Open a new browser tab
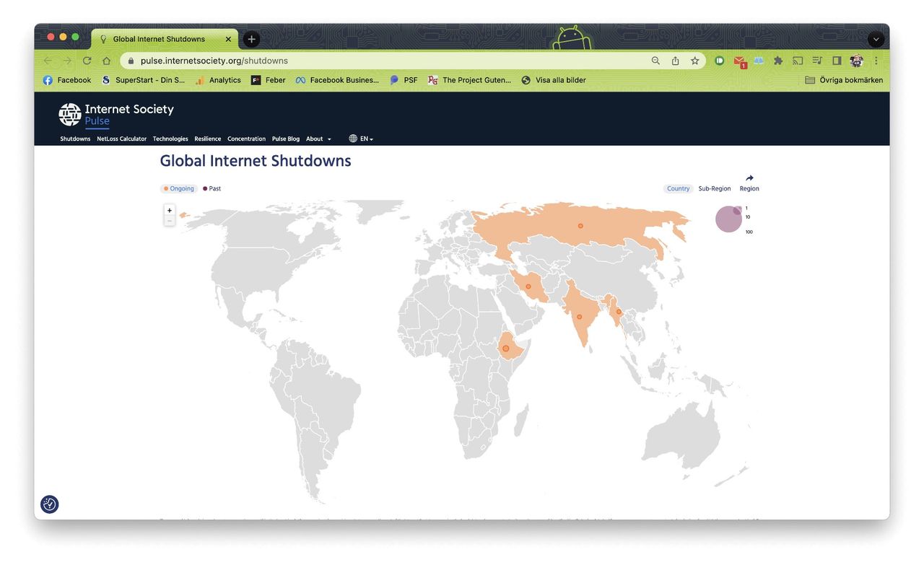Screen dimensions: 924x565 (x=251, y=39)
